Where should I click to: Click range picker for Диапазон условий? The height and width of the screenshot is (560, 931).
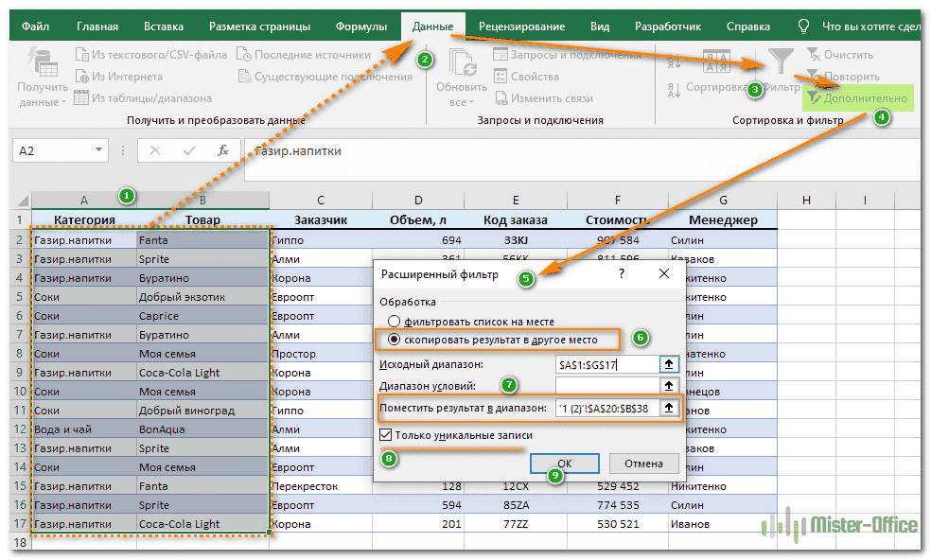point(670,385)
